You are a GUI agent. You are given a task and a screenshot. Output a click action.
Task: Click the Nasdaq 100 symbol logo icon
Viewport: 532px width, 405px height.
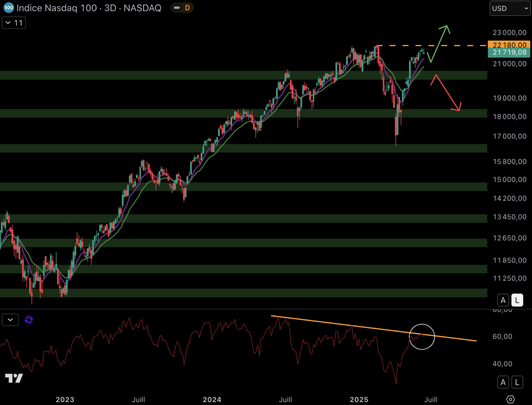[9, 8]
